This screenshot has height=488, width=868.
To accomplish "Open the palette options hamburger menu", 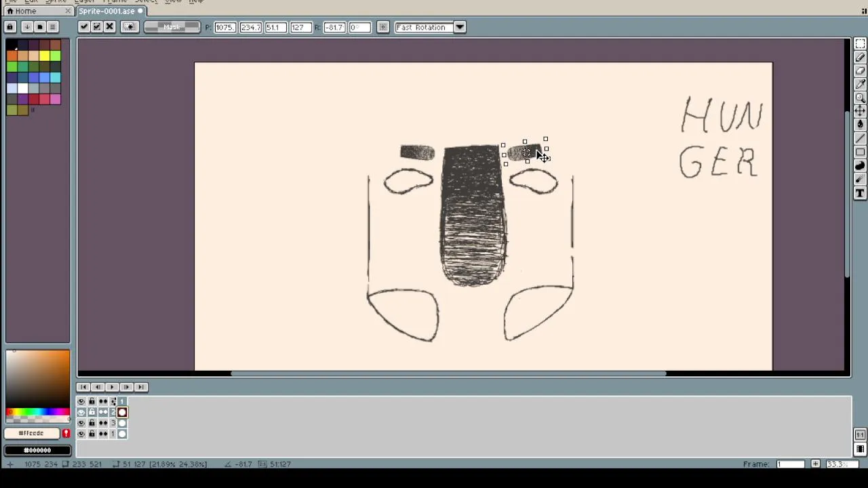I will point(52,27).
